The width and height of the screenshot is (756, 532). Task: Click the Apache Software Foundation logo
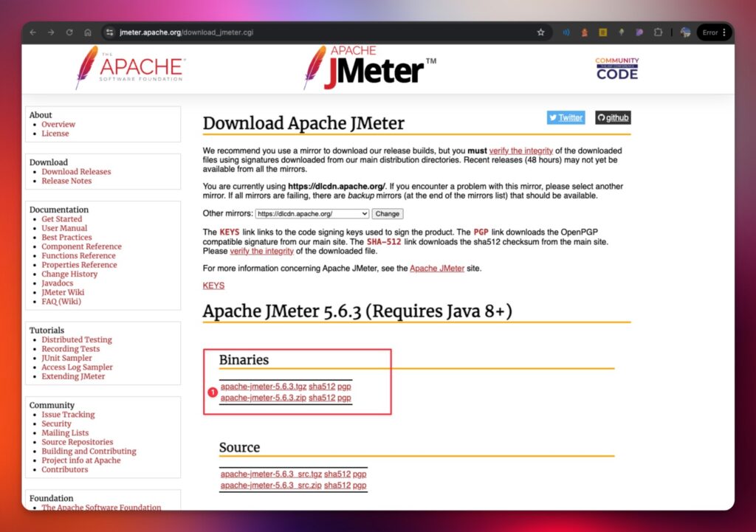131,68
